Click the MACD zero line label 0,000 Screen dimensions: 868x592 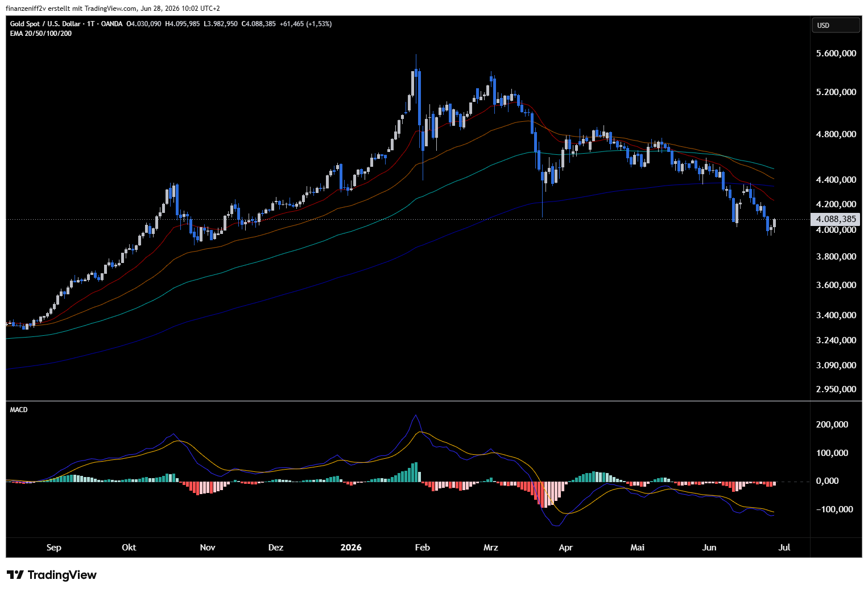[827, 481]
